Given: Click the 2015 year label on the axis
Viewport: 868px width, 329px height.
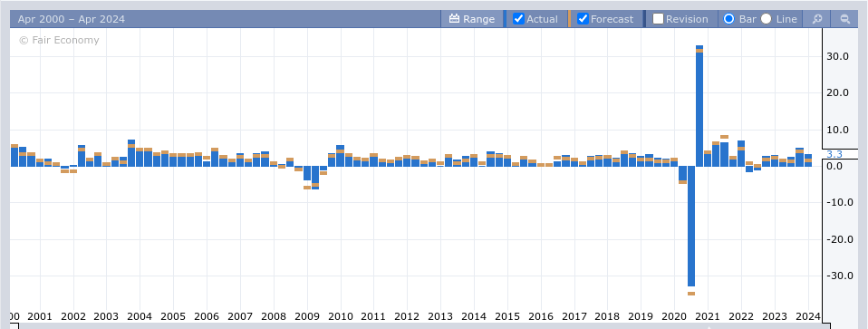Looking at the screenshot, I should tap(507, 317).
